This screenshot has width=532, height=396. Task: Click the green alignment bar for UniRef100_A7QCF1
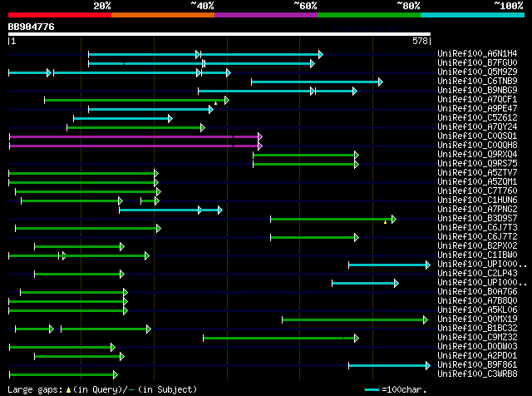(136, 100)
